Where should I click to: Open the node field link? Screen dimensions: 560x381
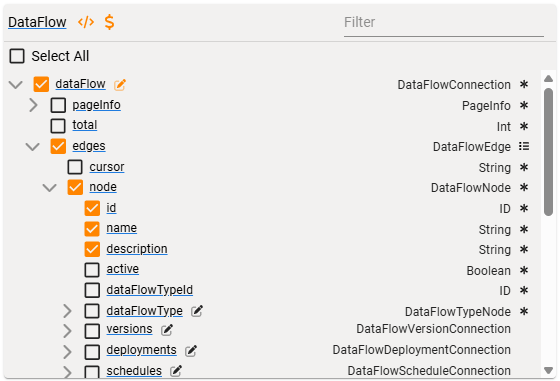coord(103,187)
